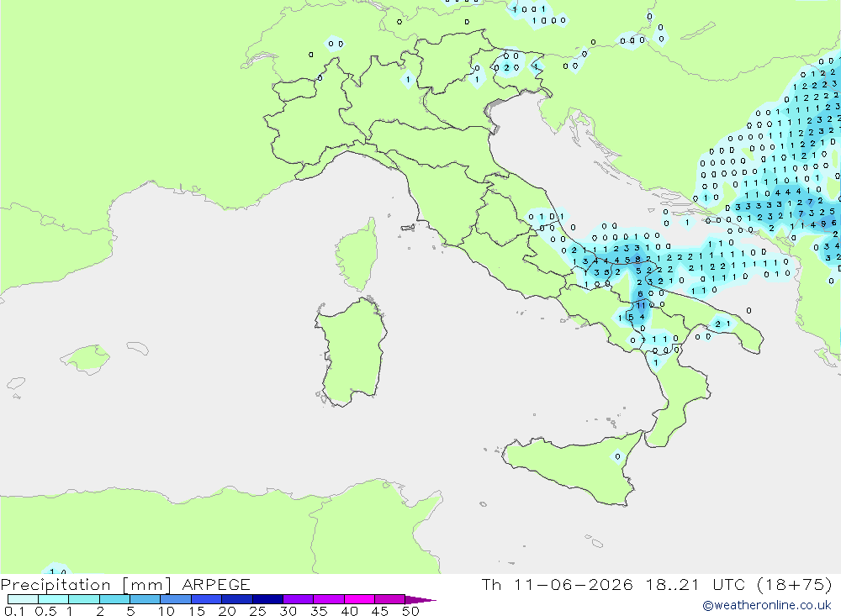The width and height of the screenshot is (841, 616).
Task: Select the island of Mallorca on the map
Action: 85,359
